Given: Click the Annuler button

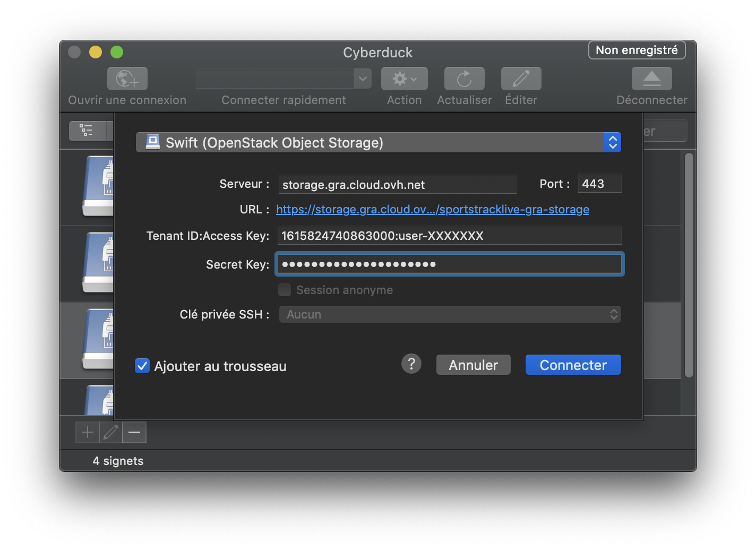Looking at the screenshot, I should click(473, 365).
